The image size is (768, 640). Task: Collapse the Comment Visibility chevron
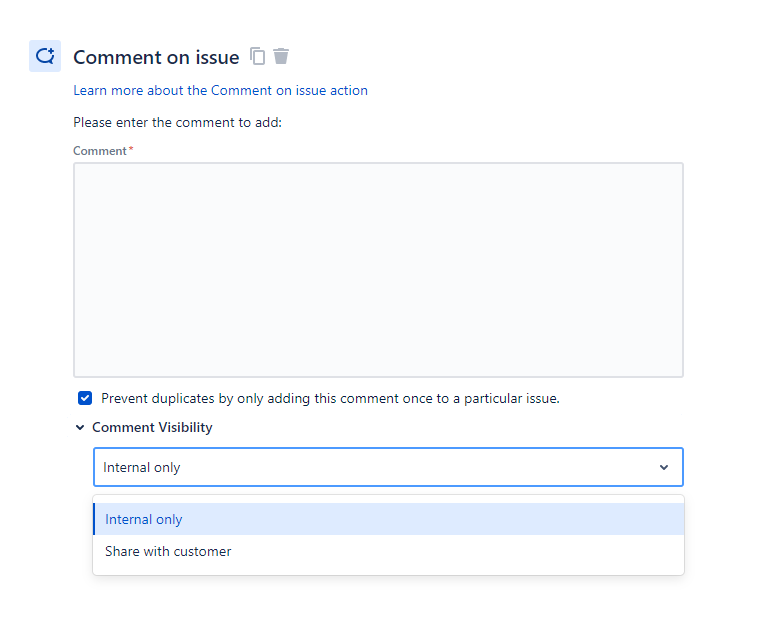point(80,427)
